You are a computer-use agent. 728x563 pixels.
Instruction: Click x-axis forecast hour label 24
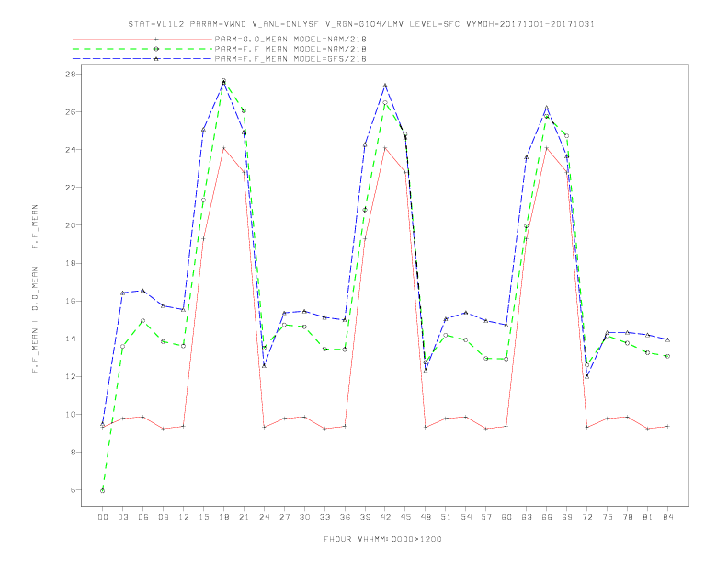click(264, 517)
